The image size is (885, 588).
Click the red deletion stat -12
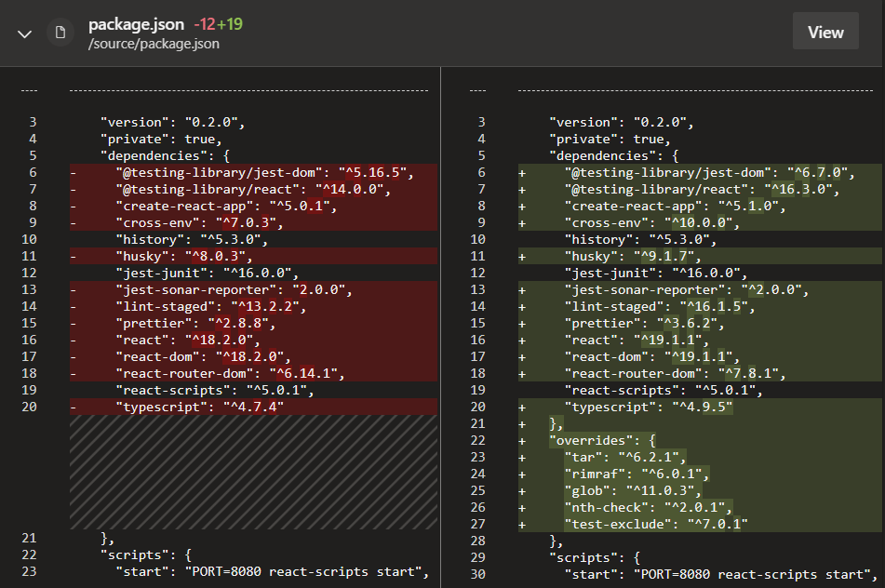(207, 23)
